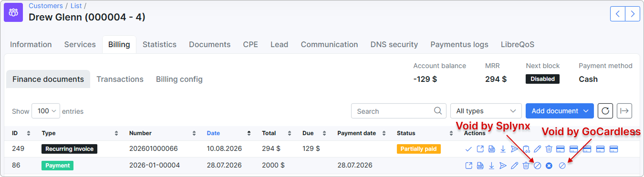
Task: Expand the Add document dropdown button
Action: point(560,111)
